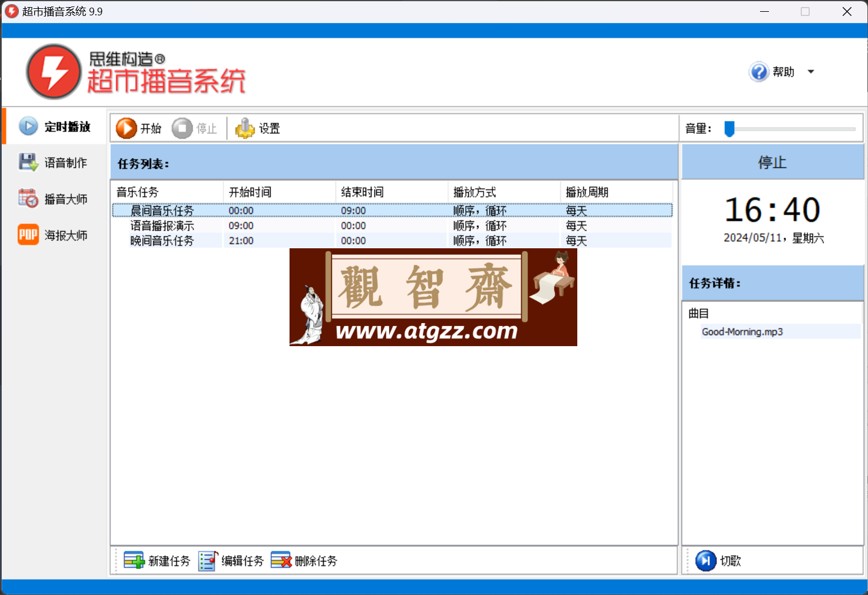Click the 编辑任务 button label

click(243, 561)
